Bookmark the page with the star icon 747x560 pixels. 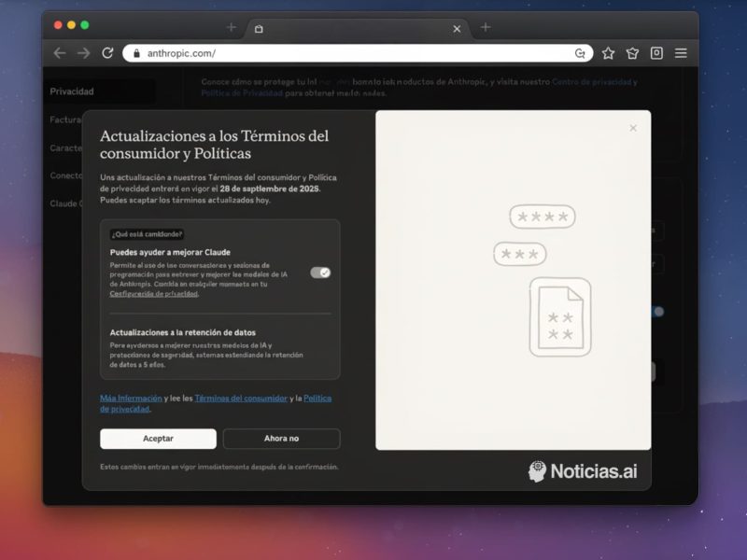(x=608, y=53)
